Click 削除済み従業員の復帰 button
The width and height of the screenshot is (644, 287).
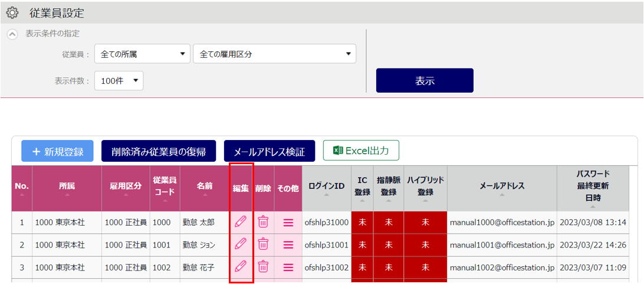point(159,151)
